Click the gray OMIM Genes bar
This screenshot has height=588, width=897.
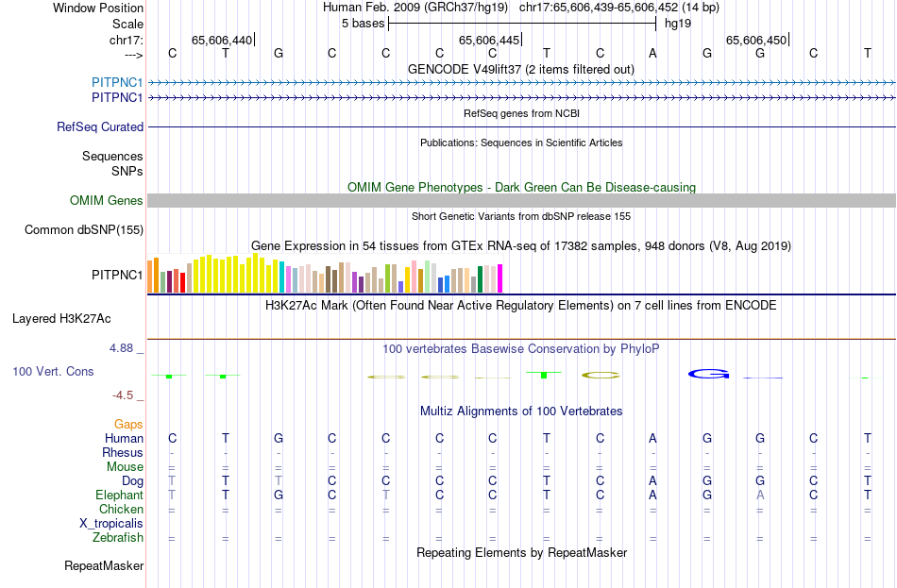click(x=521, y=200)
